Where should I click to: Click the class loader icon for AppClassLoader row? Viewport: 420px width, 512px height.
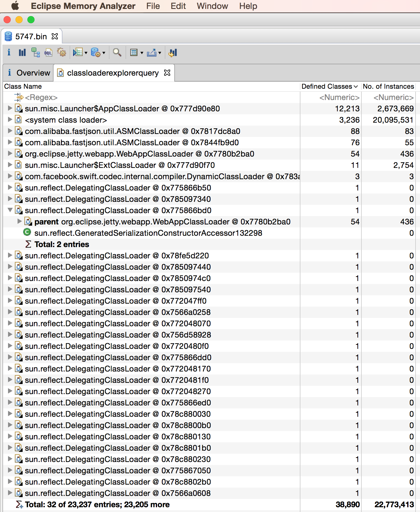tap(19, 108)
